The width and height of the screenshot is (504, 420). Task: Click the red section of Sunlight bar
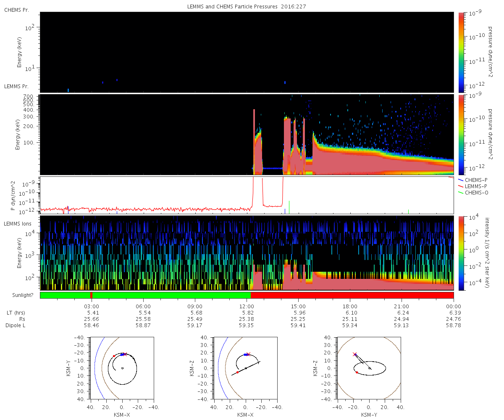tap(352, 295)
